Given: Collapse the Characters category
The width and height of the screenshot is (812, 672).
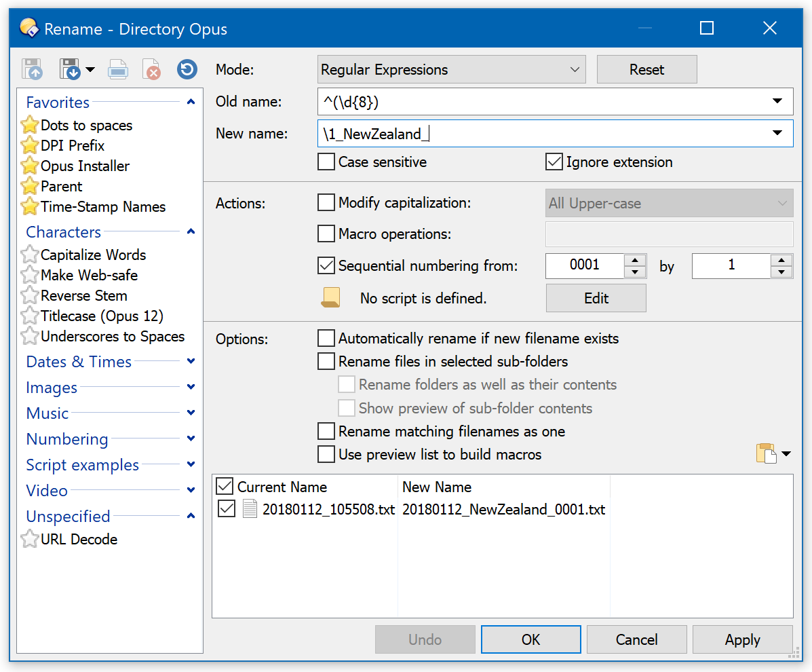Looking at the screenshot, I should (191, 231).
